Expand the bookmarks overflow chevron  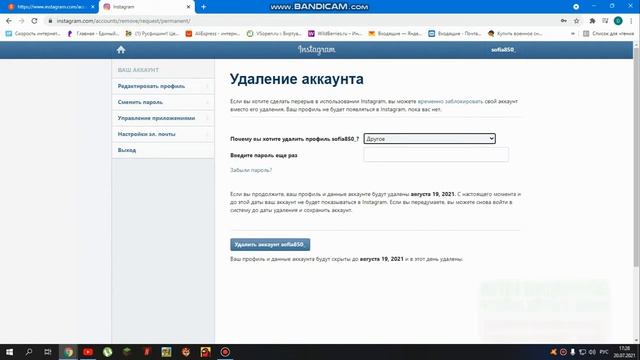pyautogui.click(x=573, y=33)
